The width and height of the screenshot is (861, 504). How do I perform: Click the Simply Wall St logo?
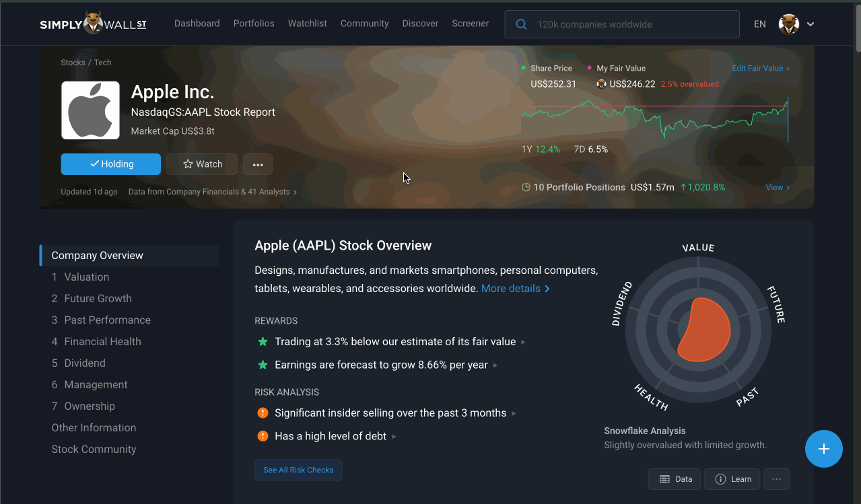[x=93, y=24]
